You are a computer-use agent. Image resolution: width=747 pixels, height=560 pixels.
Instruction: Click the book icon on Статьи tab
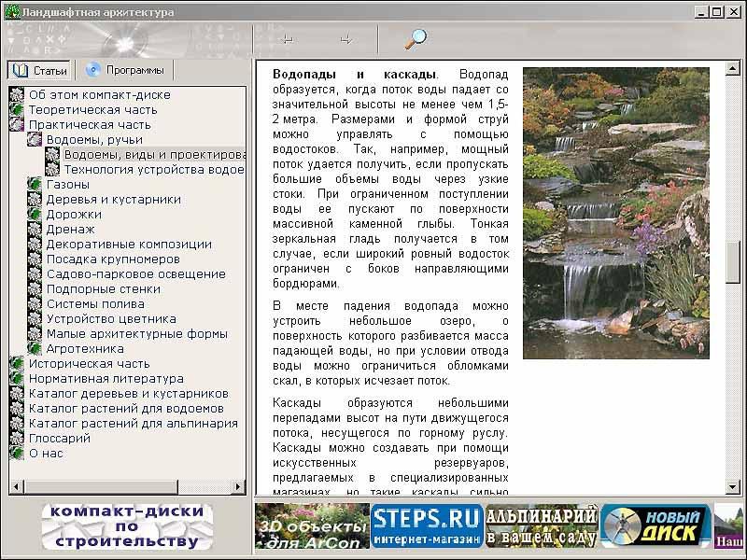(21, 70)
